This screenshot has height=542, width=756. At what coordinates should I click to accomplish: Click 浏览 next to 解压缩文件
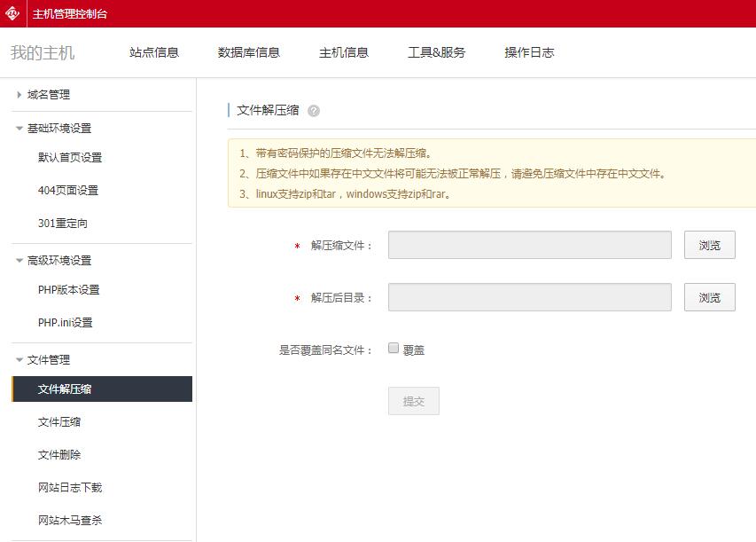tap(710, 245)
